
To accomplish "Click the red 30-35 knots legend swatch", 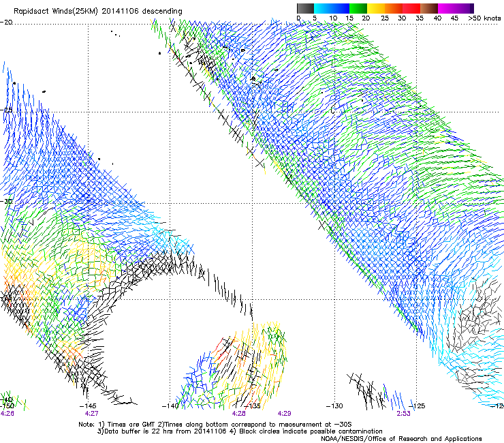I will coord(411,8).
